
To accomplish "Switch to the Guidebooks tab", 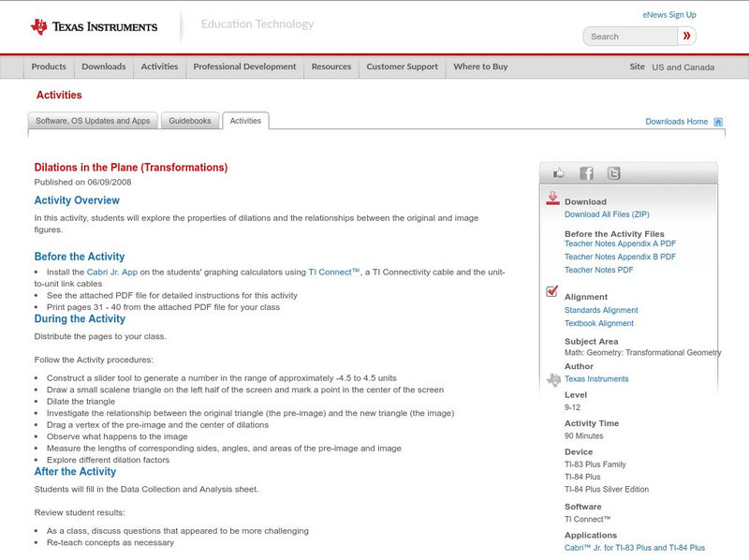I will [190, 121].
